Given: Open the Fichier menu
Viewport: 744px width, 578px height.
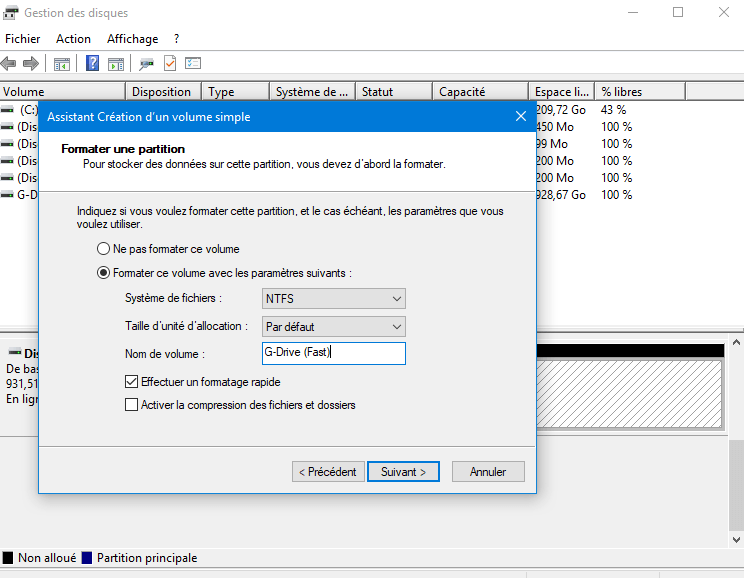Looking at the screenshot, I should pyautogui.click(x=22, y=39).
